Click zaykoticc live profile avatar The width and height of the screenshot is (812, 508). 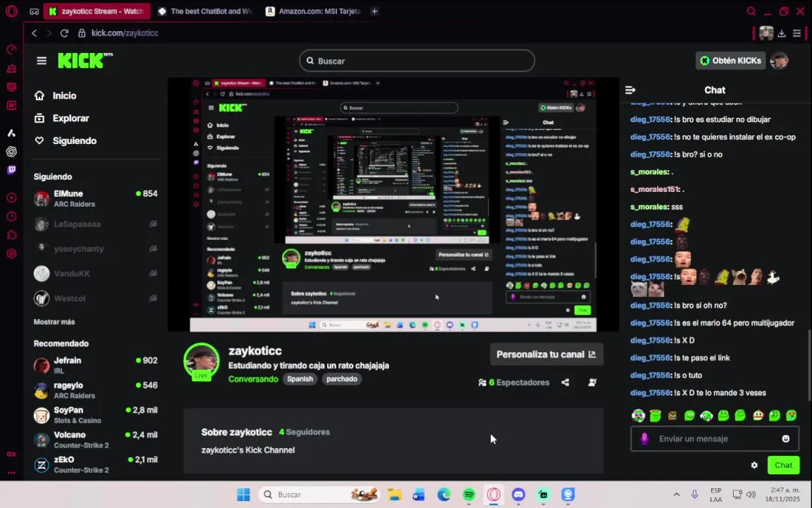pos(201,361)
